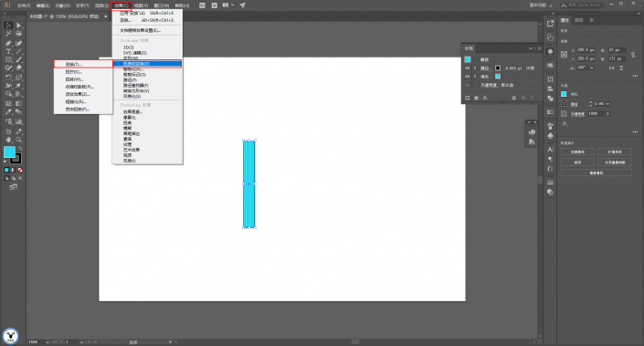Open the rotation angle dropdown
This screenshot has width=644, height=346.
[592, 68]
